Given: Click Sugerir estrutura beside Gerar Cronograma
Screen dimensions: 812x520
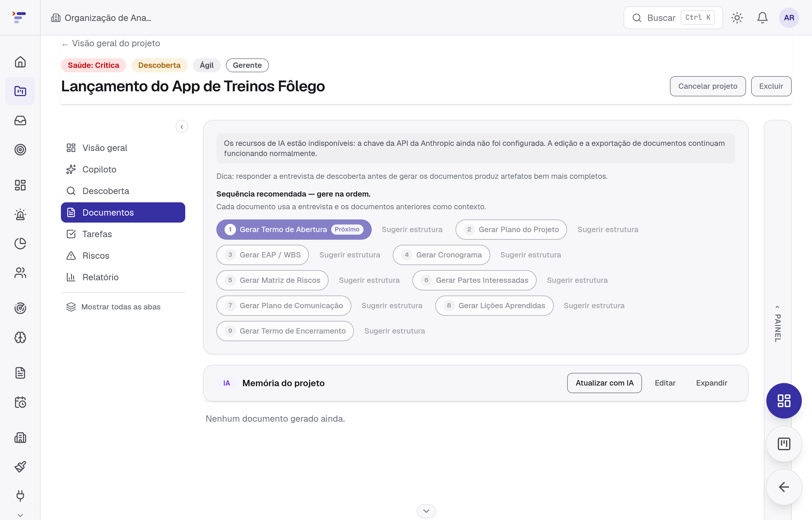Looking at the screenshot, I should click(x=530, y=255).
